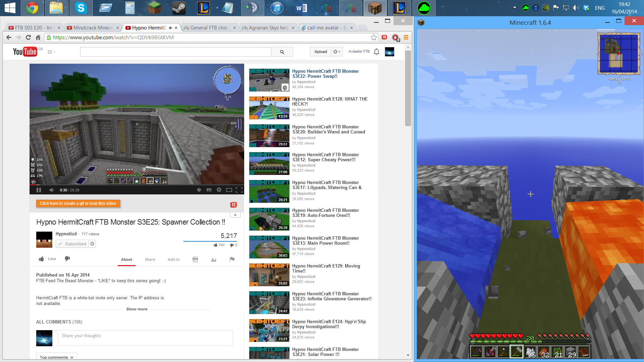Click Hypnotizd channel avatar
The width and height of the screenshot is (644, 362).
click(44, 240)
